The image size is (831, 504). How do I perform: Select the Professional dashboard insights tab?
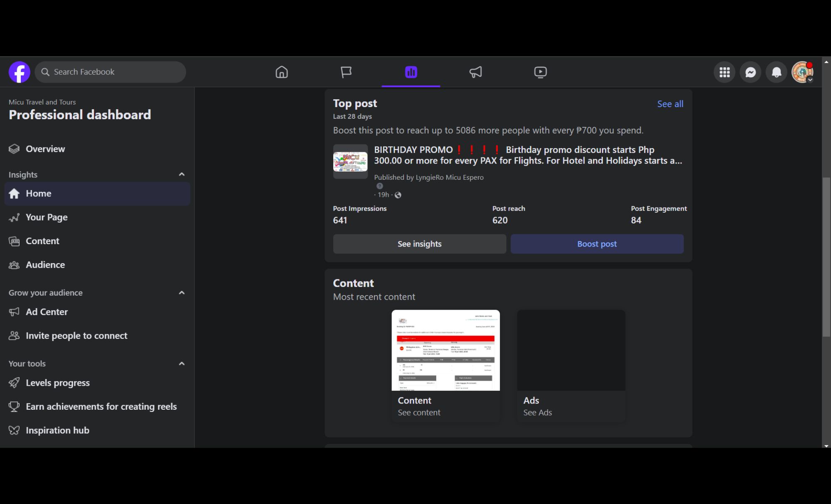coord(411,72)
